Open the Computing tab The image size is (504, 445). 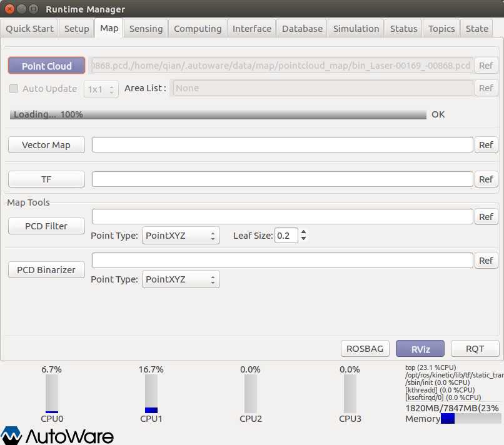click(x=198, y=29)
